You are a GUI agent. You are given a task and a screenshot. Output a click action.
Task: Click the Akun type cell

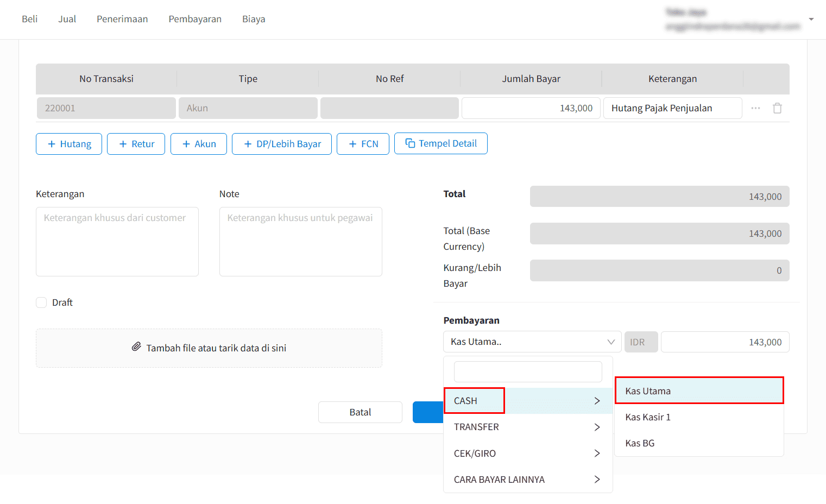[248, 108]
